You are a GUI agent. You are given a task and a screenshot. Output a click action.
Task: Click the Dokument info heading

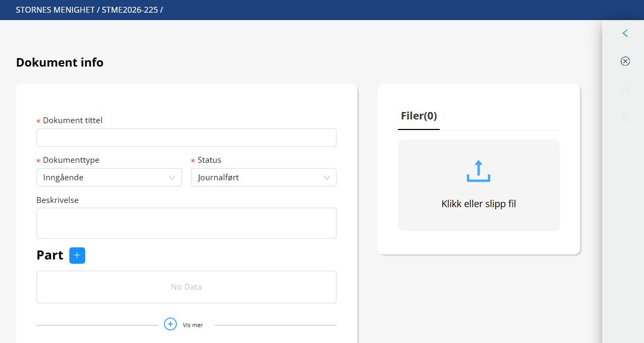tap(60, 62)
